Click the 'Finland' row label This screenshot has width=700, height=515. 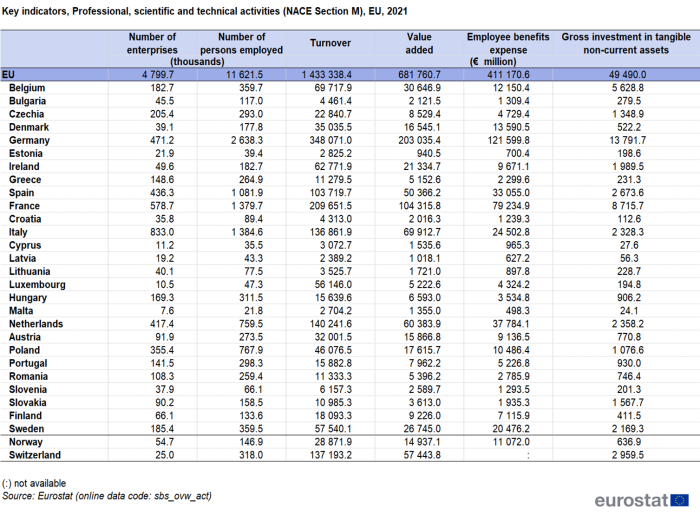(25, 416)
